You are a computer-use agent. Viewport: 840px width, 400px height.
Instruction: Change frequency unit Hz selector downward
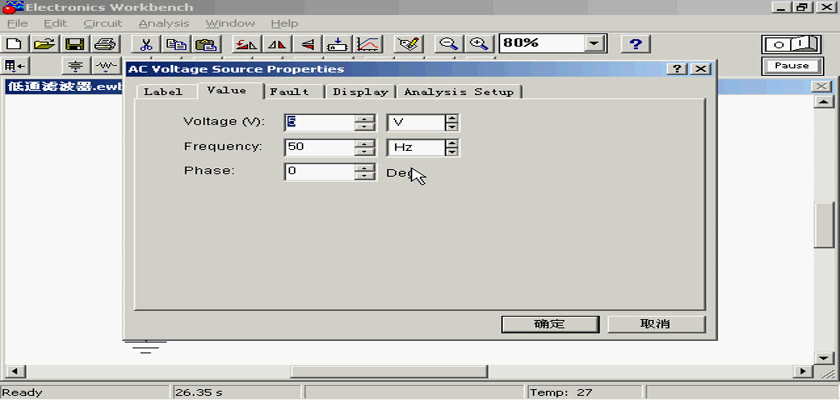pos(452,152)
